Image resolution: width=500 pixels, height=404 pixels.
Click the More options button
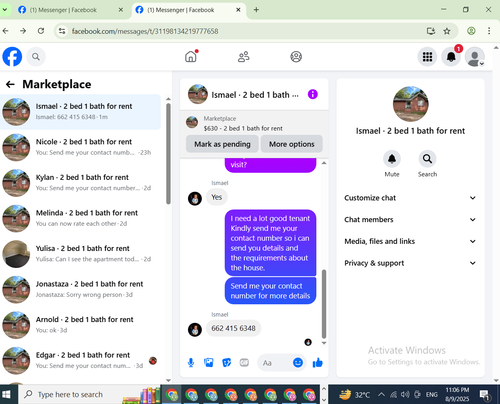pyautogui.click(x=292, y=144)
